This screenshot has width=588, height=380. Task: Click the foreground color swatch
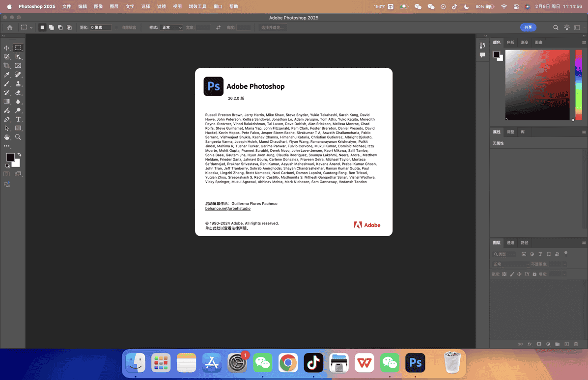click(x=10, y=157)
